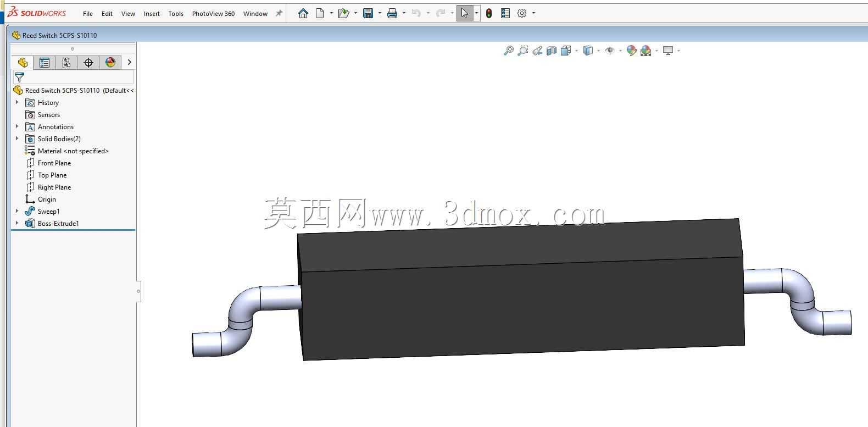The image size is (868, 427).
Task: Click Edit Appearance color ball icon
Action: (x=632, y=51)
